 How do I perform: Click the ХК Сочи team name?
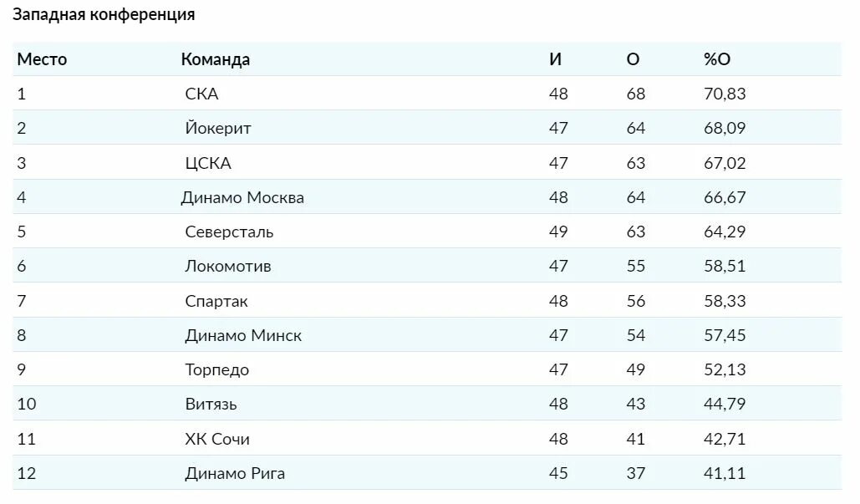217,439
